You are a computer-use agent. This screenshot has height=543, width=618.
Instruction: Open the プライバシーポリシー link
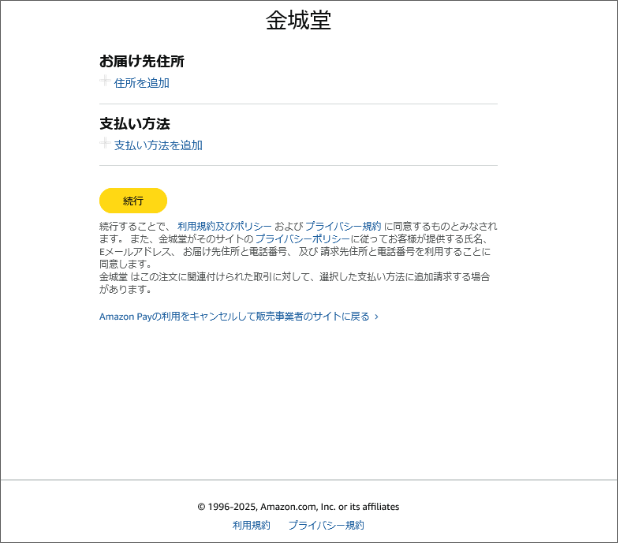[301, 239]
